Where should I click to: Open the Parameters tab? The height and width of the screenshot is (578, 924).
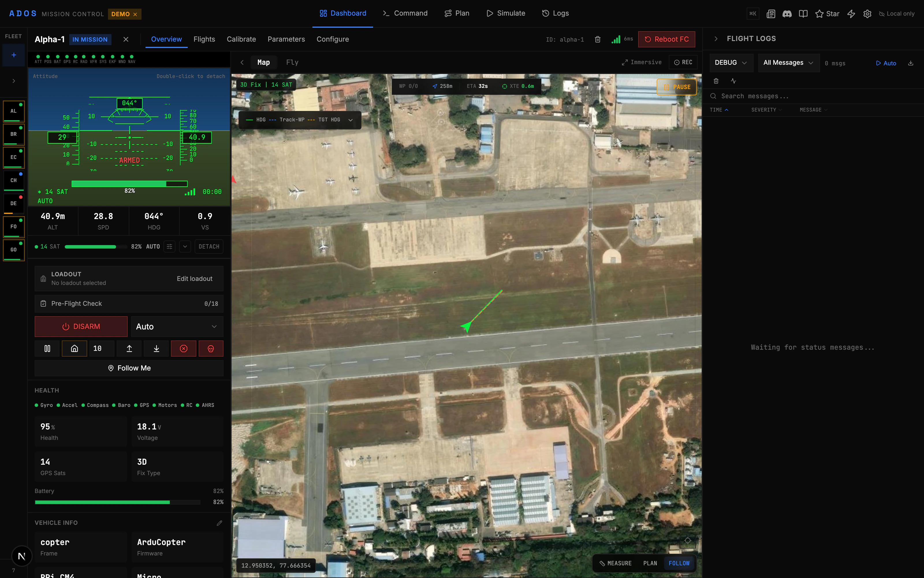coord(286,39)
